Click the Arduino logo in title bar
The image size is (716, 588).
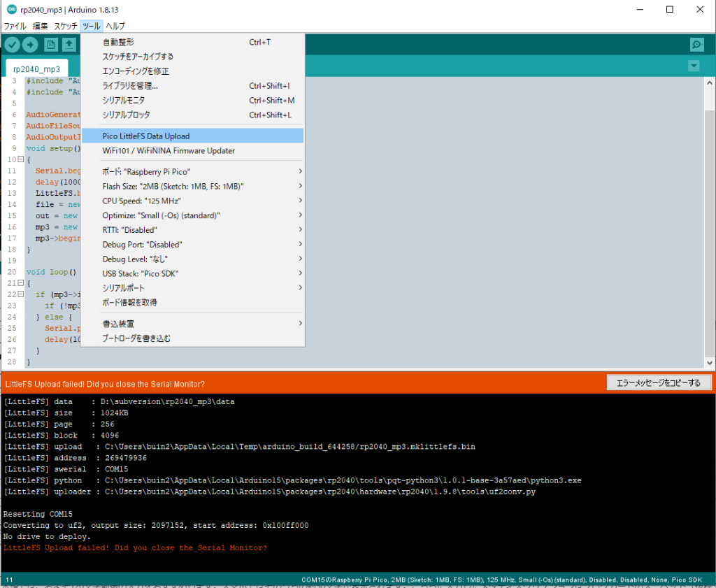pos(11,9)
